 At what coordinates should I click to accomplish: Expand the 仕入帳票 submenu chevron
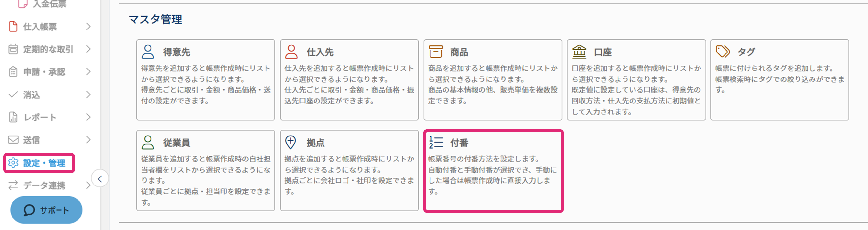click(88, 26)
